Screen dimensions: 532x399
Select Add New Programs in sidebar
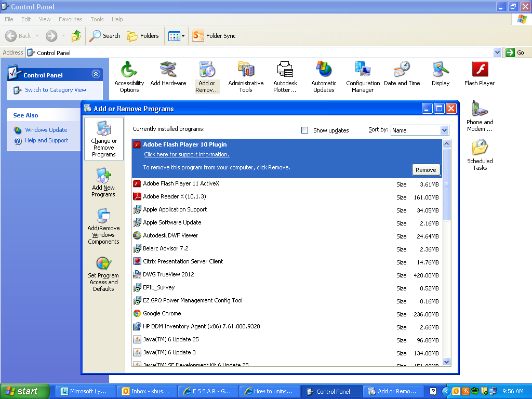[103, 182]
